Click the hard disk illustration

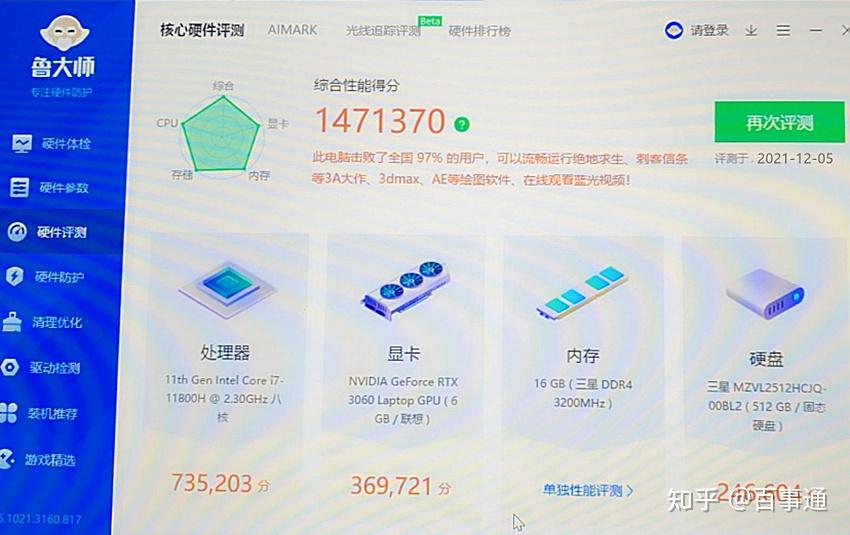765,294
